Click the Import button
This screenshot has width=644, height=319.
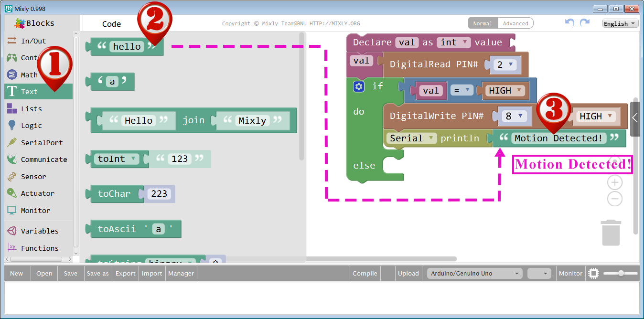tap(152, 274)
